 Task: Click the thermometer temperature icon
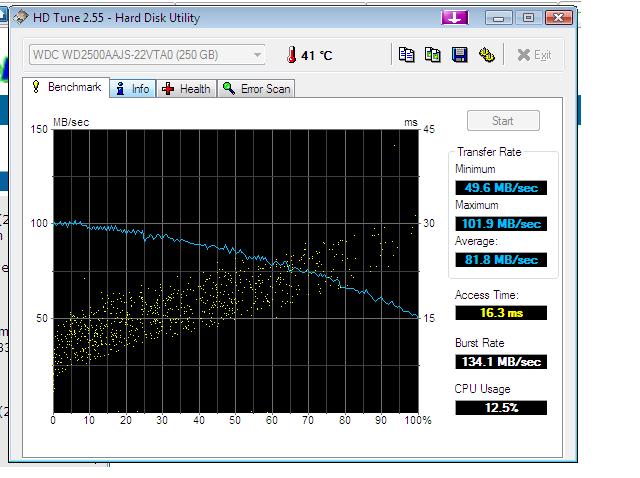[291, 55]
